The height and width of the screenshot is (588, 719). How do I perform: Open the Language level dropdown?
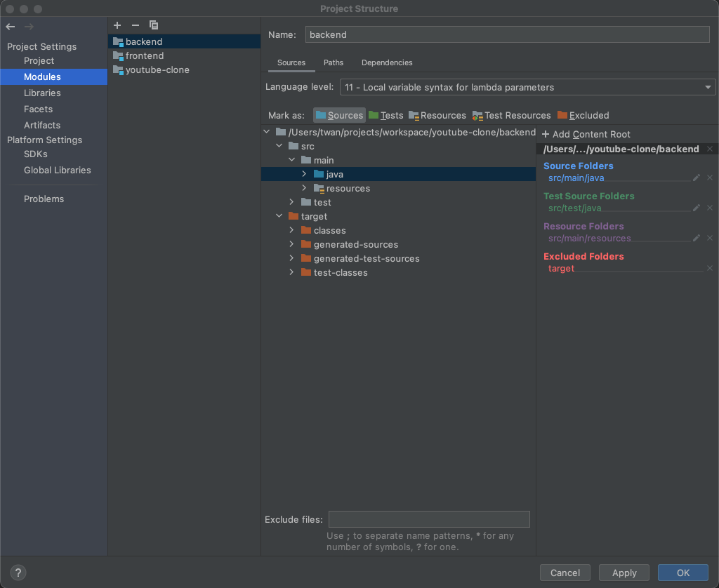click(x=527, y=87)
